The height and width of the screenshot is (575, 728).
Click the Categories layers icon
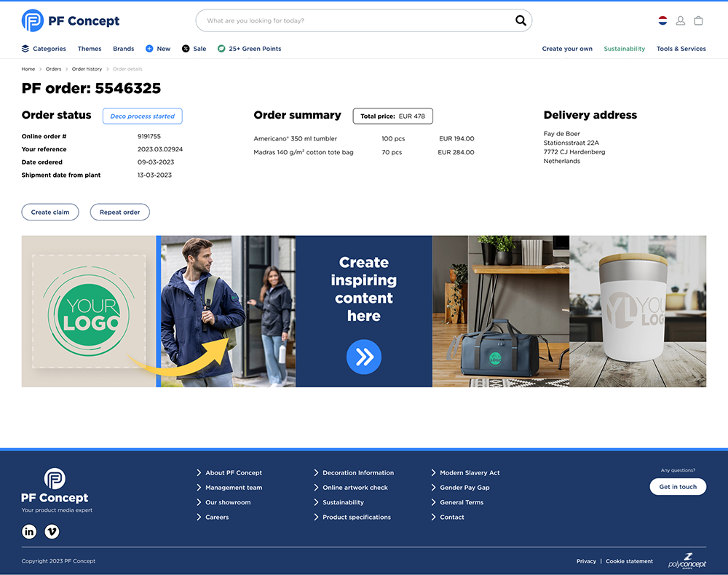(25, 49)
